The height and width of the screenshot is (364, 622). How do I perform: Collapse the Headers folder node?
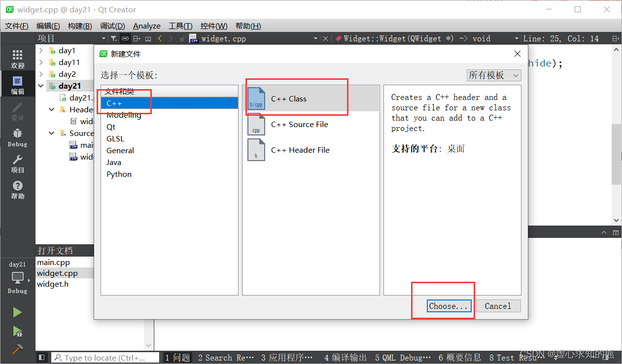click(52, 109)
